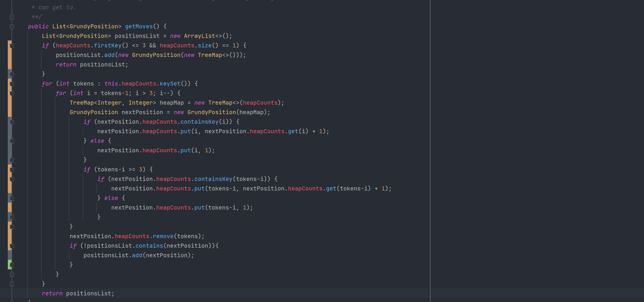Fold the if containsKey(tokens-i) block
This screenshot has width=644, height=302.
tap(12, 179)
